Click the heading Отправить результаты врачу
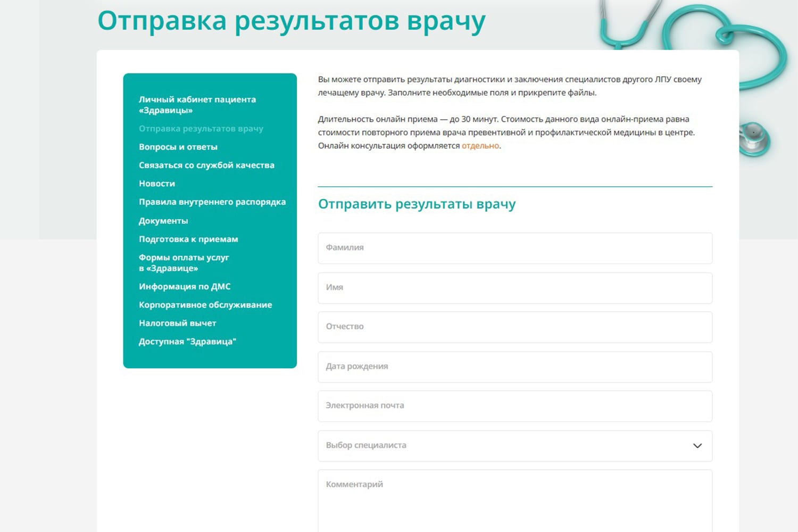798x532 pixels. [x=417, y=204]
